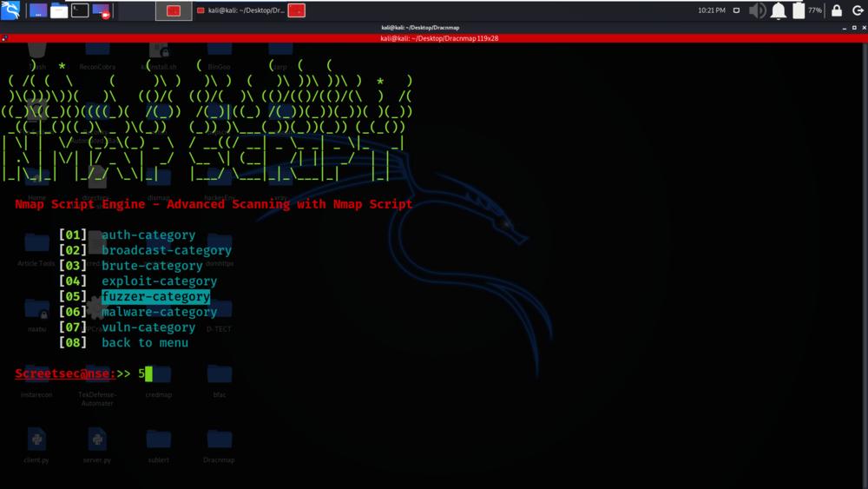Image resolution: width=868 pixels, height=489 pixels.
Task: Select the Home folder on the desktop
Action: point(36,184)
